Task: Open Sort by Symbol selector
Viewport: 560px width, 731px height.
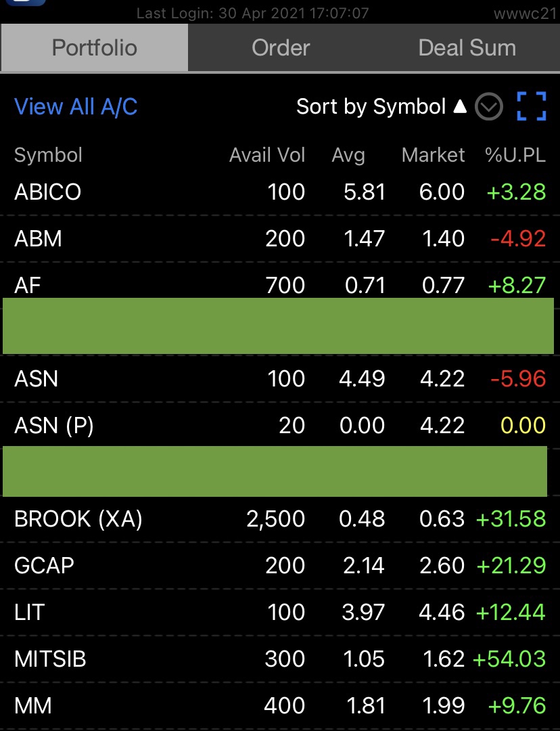Action: [371, 107]
